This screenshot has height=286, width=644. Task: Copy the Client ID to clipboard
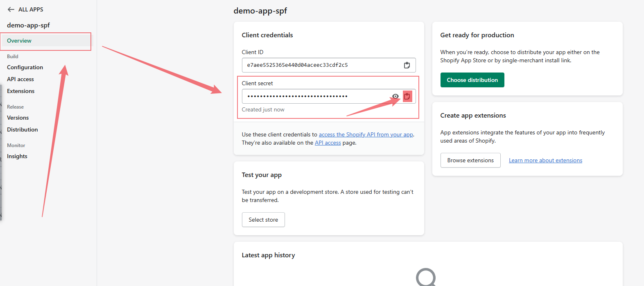pos(407,65)
